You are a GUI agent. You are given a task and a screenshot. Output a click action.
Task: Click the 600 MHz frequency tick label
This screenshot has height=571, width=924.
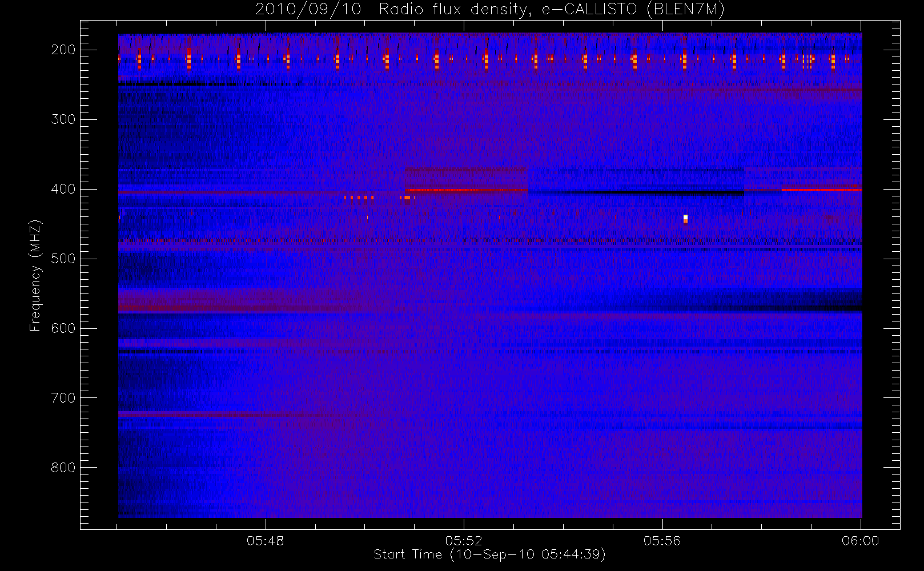click(63, 328)
